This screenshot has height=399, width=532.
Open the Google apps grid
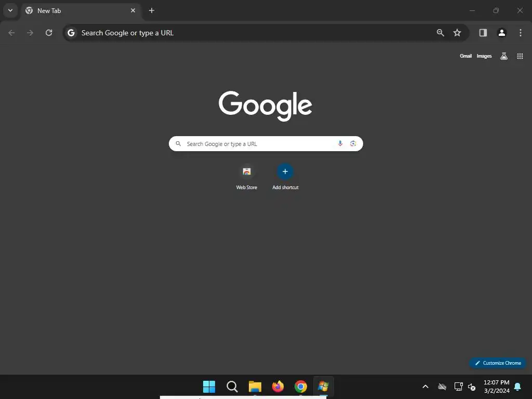[x=520, y=56]
